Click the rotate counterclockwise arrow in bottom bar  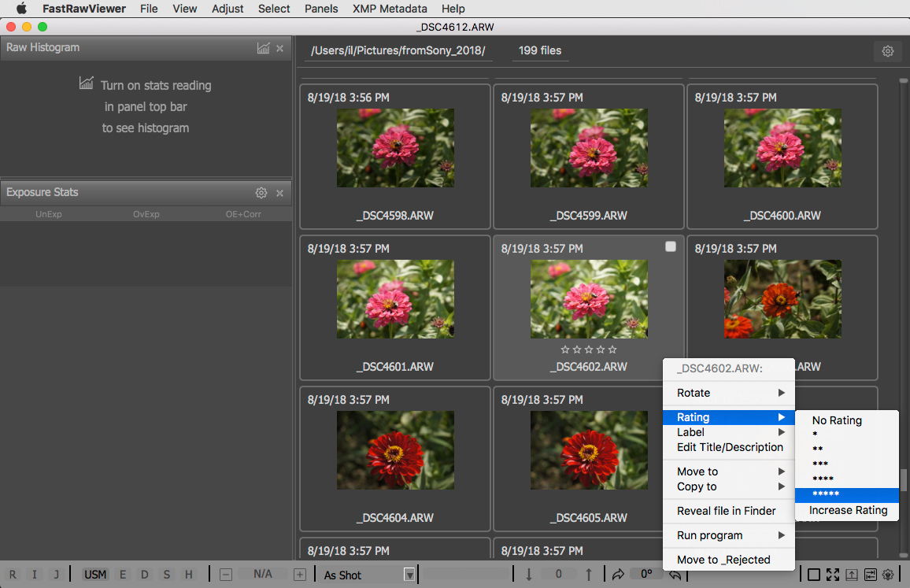pos(675,575)
